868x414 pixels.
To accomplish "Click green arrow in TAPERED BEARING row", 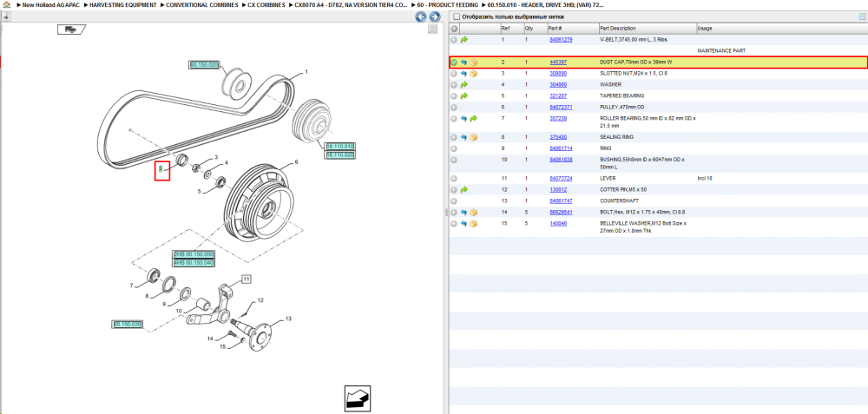I will coord(464,95).
